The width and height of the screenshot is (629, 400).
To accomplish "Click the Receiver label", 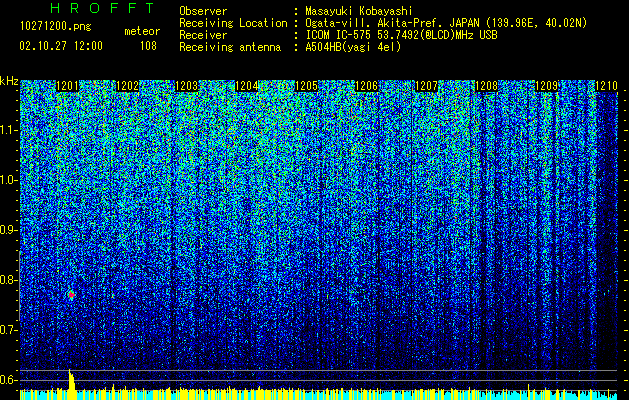I will tap(203, 35).
